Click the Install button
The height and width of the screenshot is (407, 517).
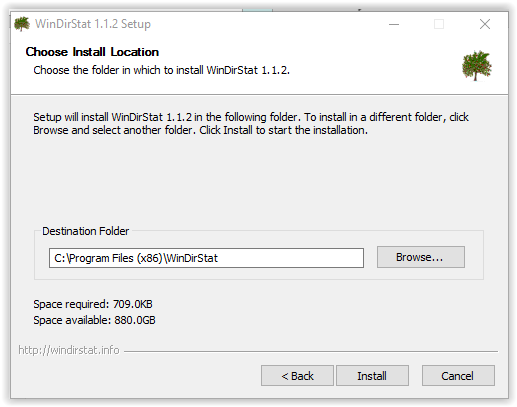(372, 376)
